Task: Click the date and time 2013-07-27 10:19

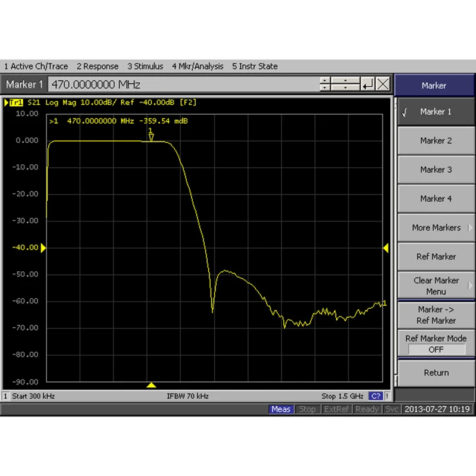Action: [x=437, y=409]
